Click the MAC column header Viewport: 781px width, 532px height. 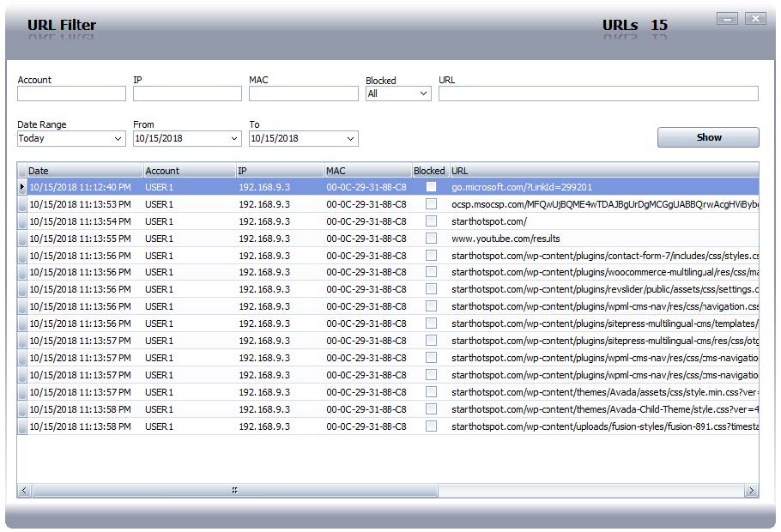(x=368, y=171)
